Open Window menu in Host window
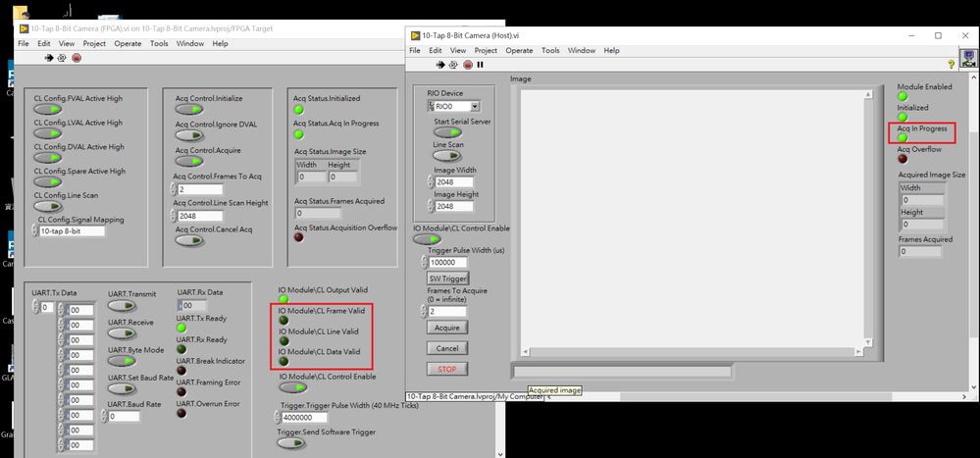 [x=582, y=51]
